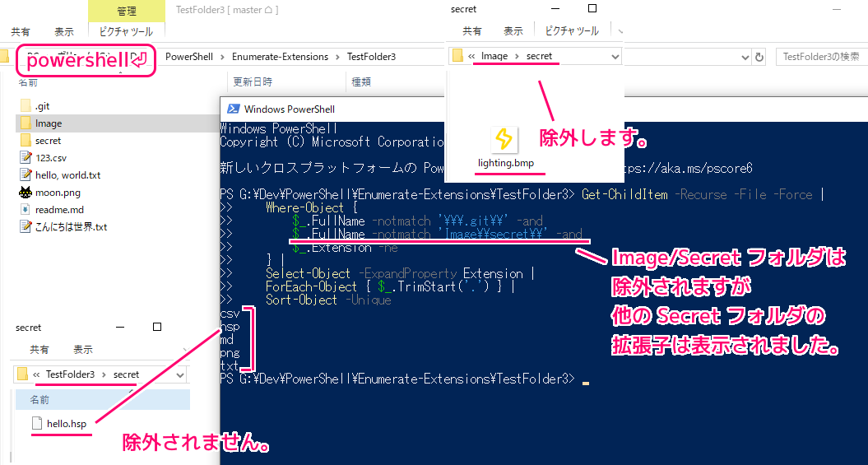Select the Image folder in file list
This screenshot has height=465, width=868.
(x=48, y=123)
